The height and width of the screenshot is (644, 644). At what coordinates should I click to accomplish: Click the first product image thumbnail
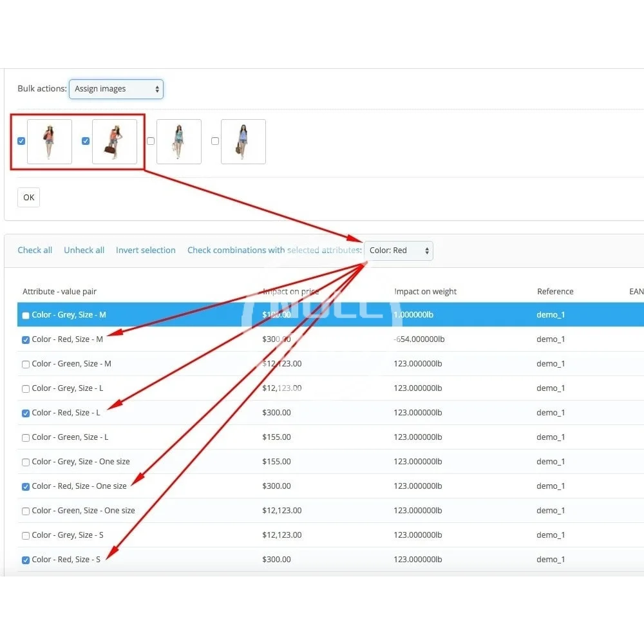(50, 141)
